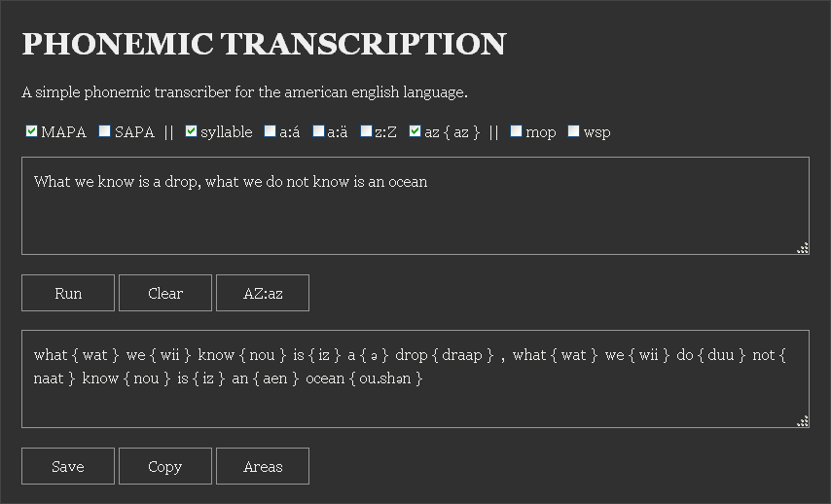This screenshot has height=504, width=831.
Task: Click the Clear button
Action: [x=165, y=293]
